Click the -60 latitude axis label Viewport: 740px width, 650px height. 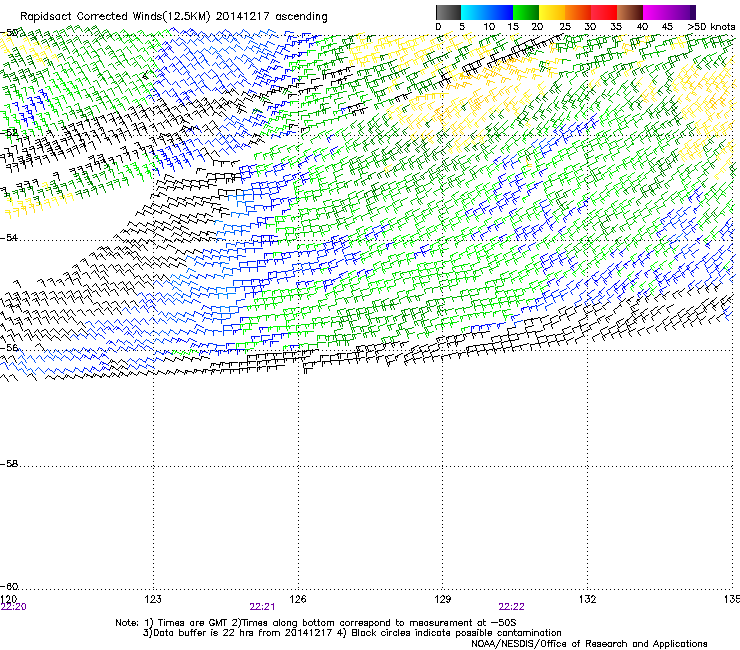point(9,586)
